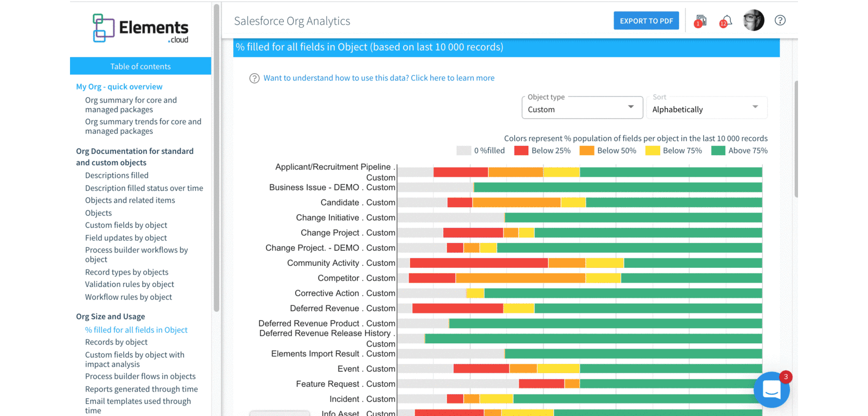
Task: Click the Corrective Action chart bar
Action: point(579,293)
